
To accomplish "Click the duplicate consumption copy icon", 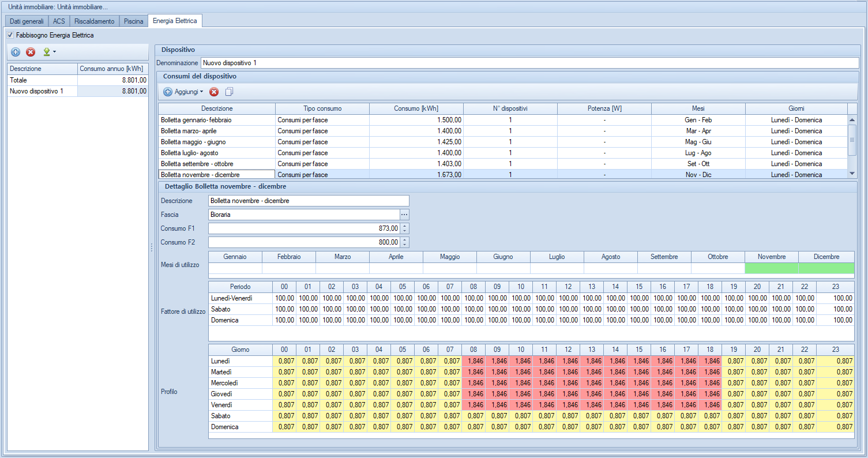I will [230, 92].
